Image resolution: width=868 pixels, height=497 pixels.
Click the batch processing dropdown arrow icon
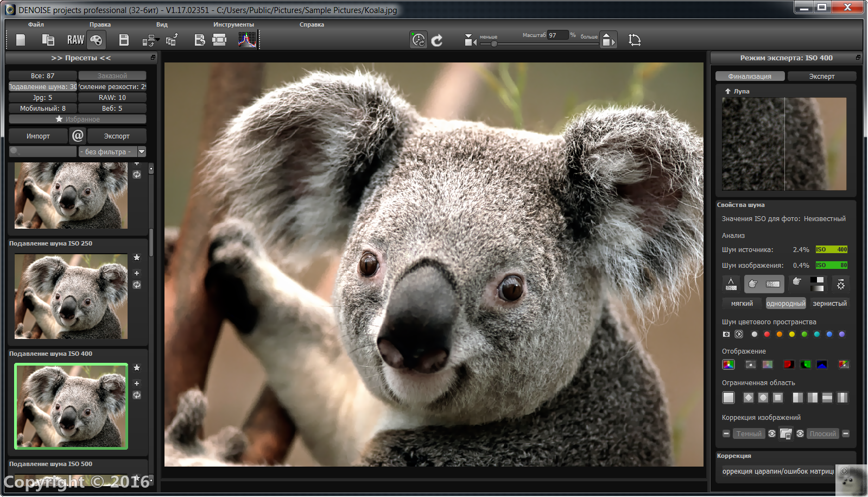click(x=150, y=40)
